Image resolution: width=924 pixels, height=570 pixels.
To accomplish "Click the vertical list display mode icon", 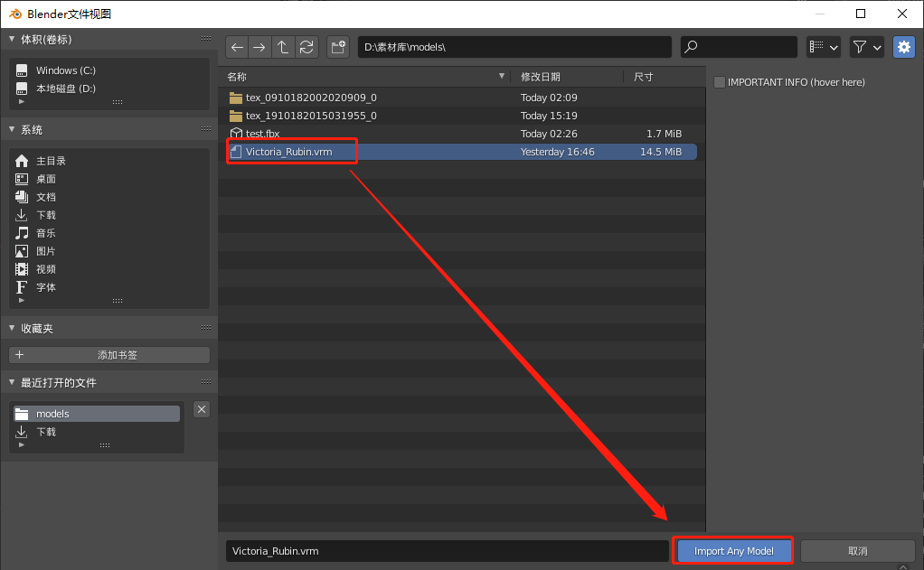I will coord(818,47).
